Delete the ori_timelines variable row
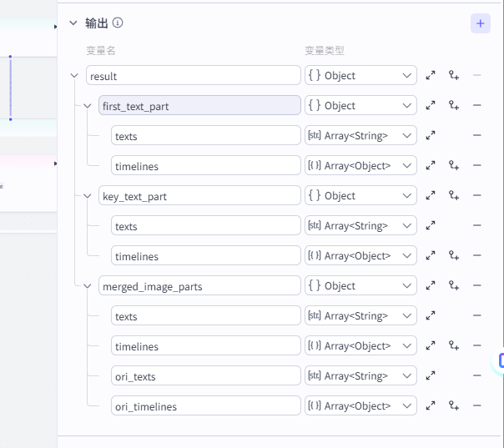This screenshot has height=448, width=504. coord(477,406)
